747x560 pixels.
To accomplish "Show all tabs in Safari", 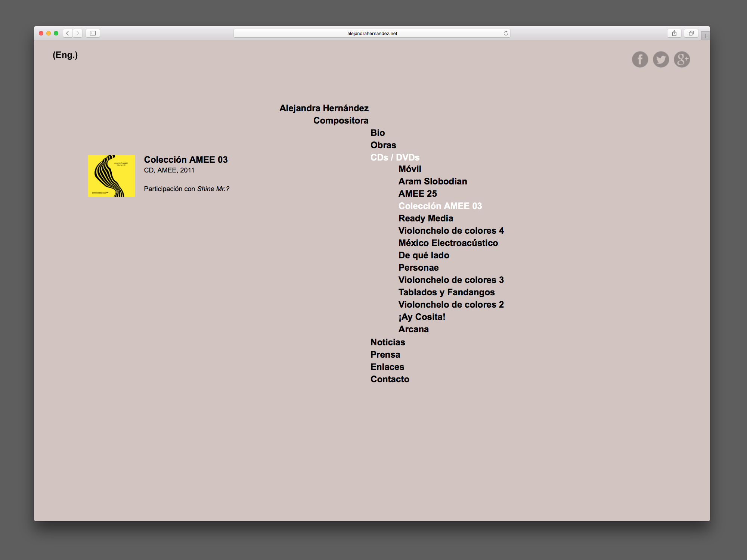I will pyautogui.click(x=691, y=33).
